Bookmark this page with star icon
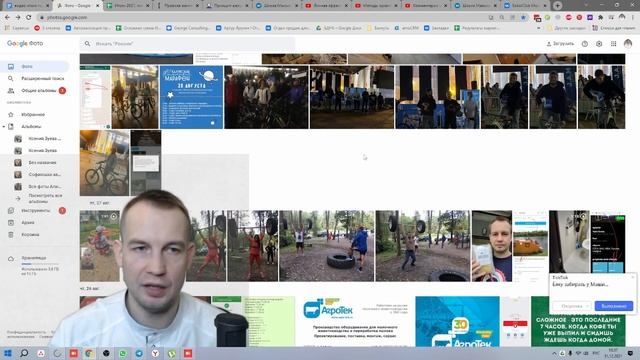The height and width of the screenshot is (360, 640). click(x=523, y=18)
